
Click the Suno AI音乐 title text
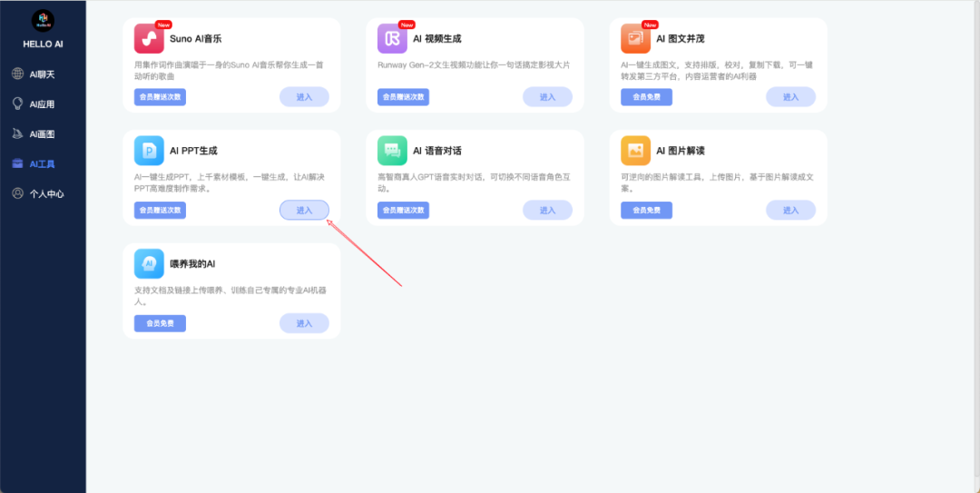pos(196,38)
